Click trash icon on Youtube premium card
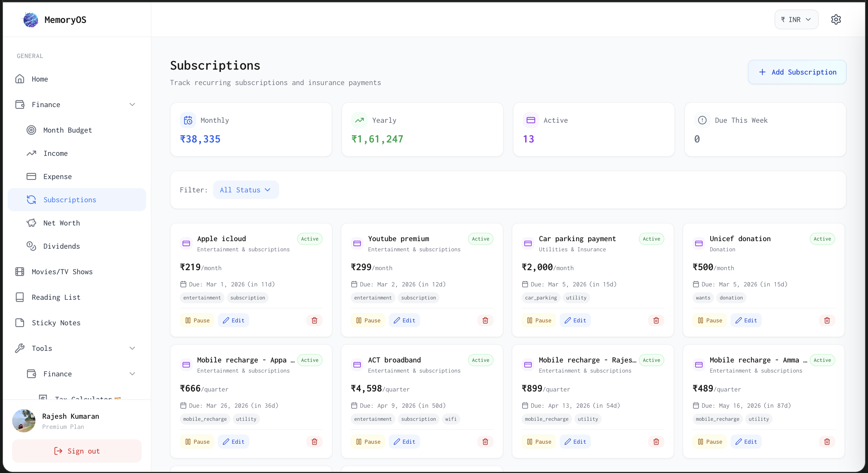The image size is (868, 473). [485, 320]
